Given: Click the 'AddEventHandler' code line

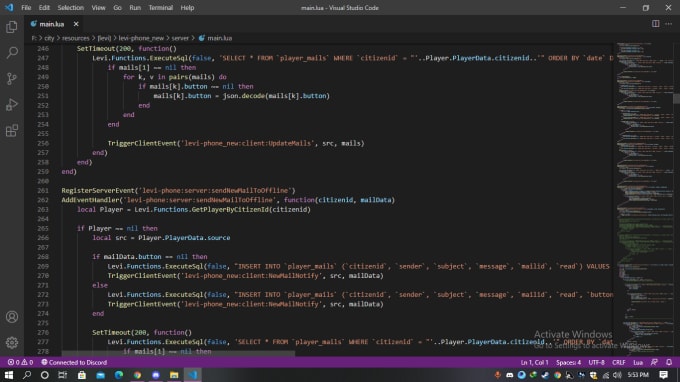Looking at the screenshot, I should pos(228,200).
